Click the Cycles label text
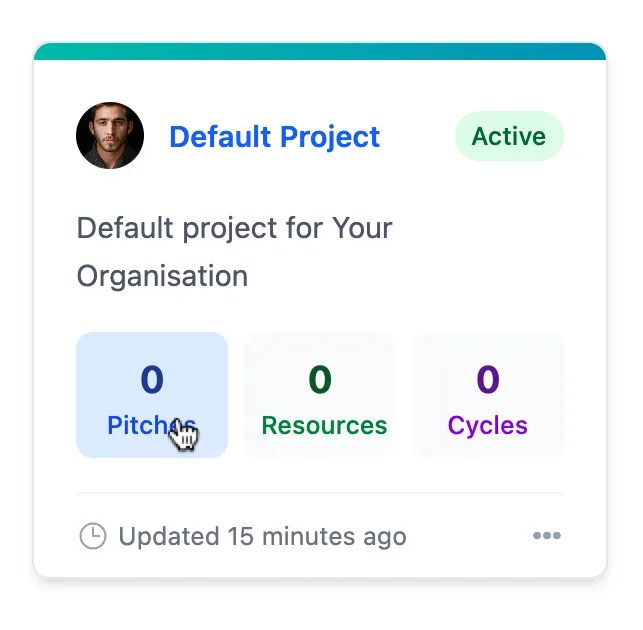 488,427
